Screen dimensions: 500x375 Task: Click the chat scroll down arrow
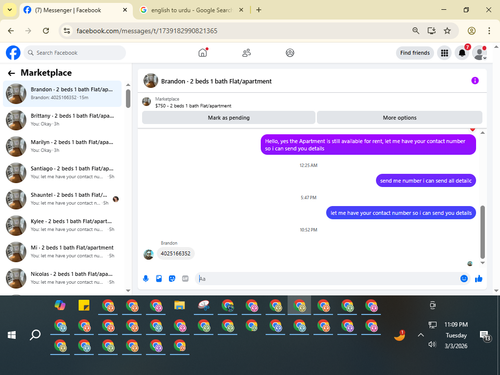click(482, 263)
